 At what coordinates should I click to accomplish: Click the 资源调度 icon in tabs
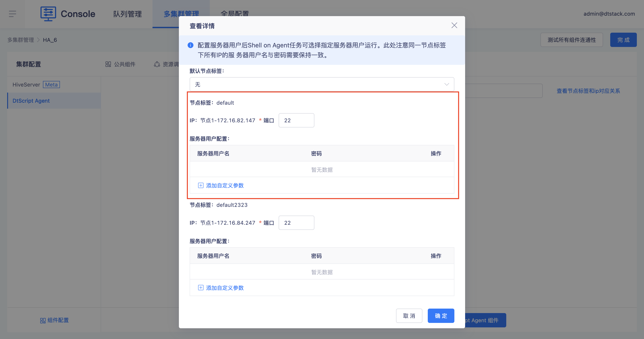coord(157,64)
